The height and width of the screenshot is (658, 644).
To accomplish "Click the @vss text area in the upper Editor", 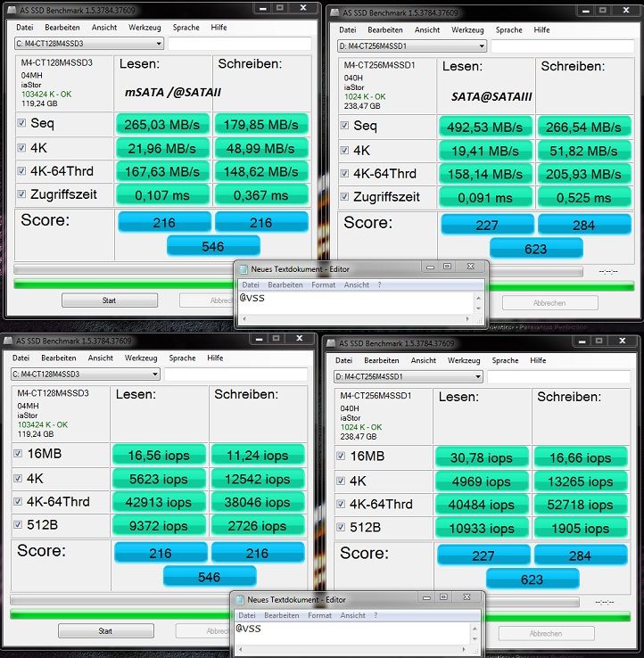I will tap(356, 302).
